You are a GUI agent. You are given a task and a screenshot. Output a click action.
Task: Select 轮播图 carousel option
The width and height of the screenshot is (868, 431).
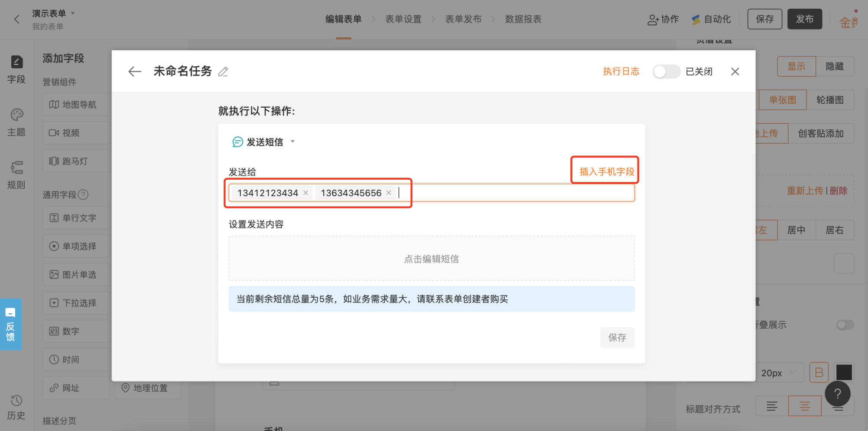pos(830,100)
